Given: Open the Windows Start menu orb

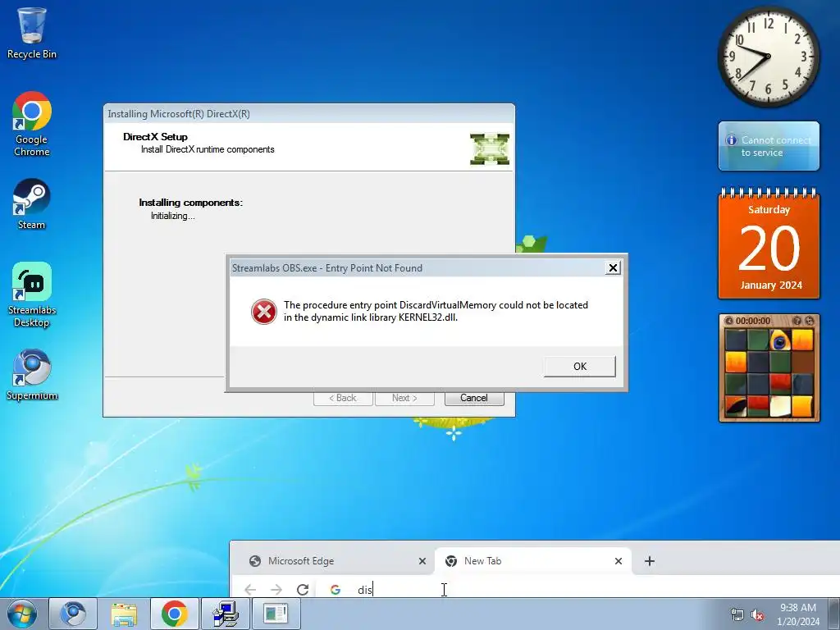Looking at the screenshot, I should 22,614.
